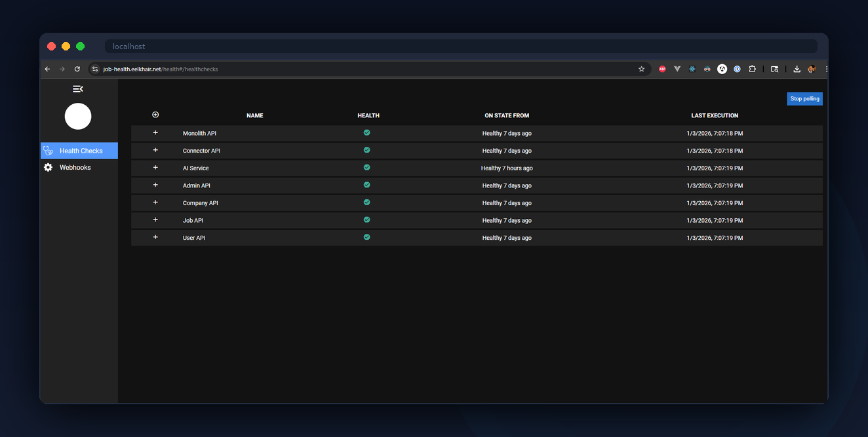868x437 pixels.
Task: Click the expand-all circular plus icon above the table
Action: pos(155,114)
